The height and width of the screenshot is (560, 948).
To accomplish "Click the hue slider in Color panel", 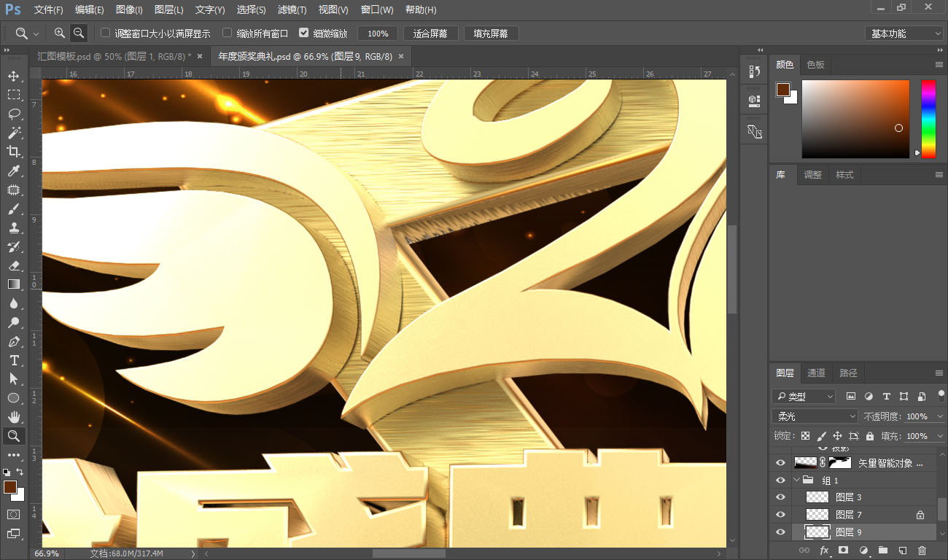I will pos(928,119).
